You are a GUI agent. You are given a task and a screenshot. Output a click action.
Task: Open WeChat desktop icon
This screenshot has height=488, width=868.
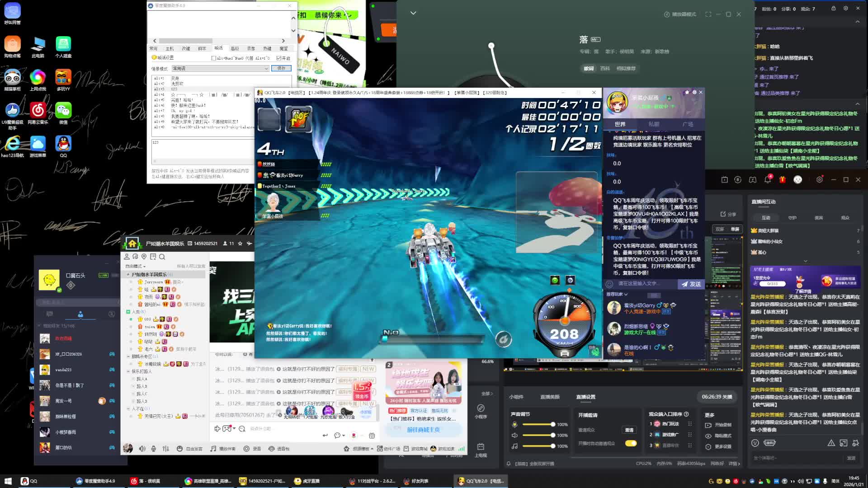[63, 111]
